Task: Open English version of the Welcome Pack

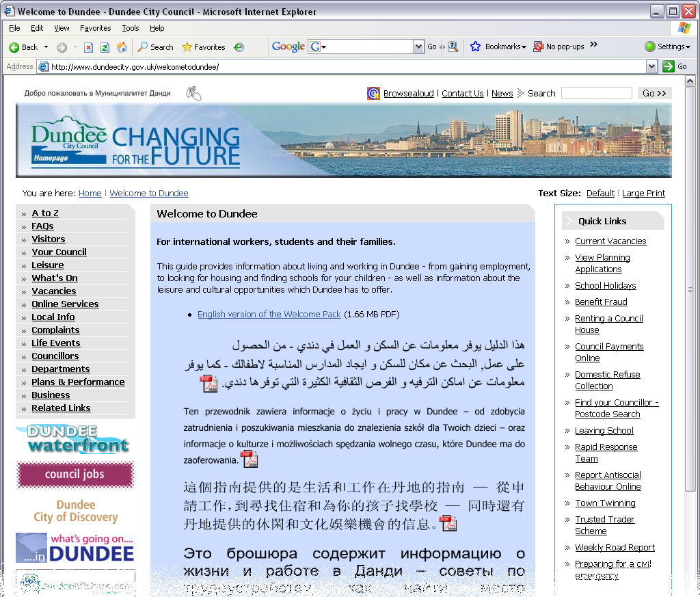Action: pos(269,315)
